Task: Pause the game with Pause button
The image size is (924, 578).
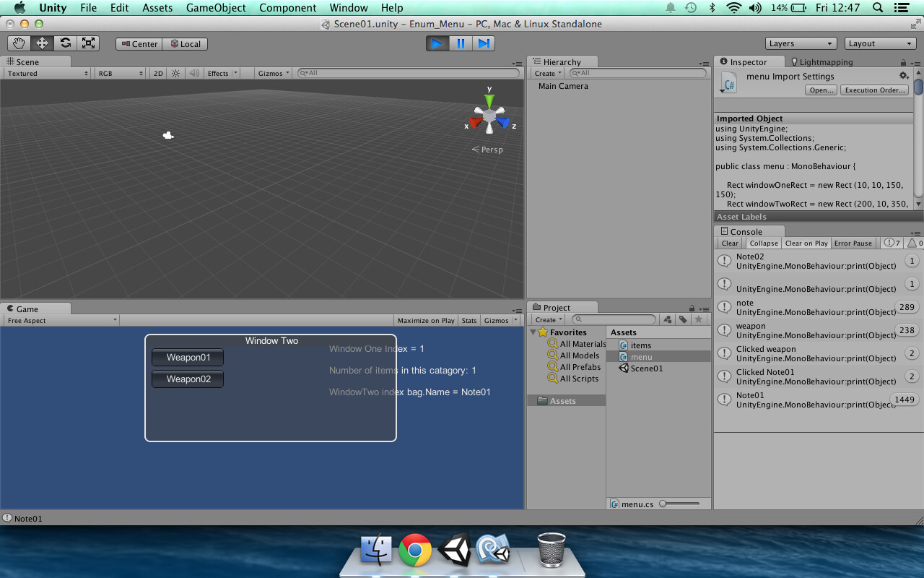Action: coord(461,43)
